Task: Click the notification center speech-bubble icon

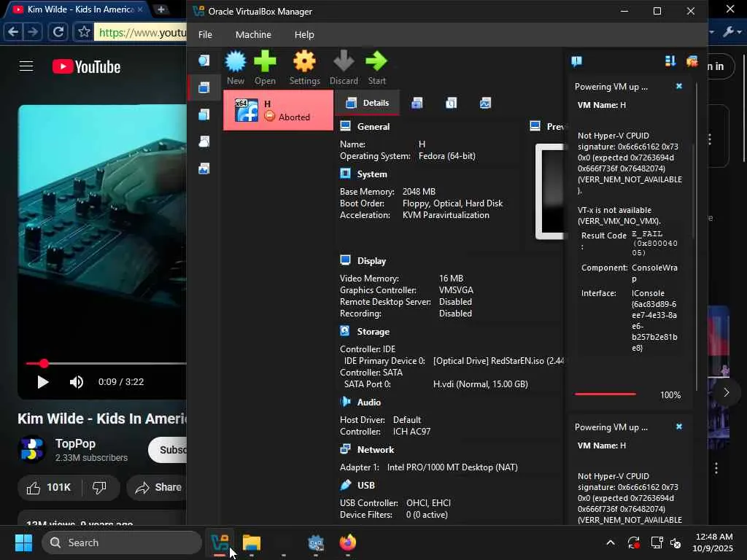Action: pyautogui.click(x=576, y=61)
